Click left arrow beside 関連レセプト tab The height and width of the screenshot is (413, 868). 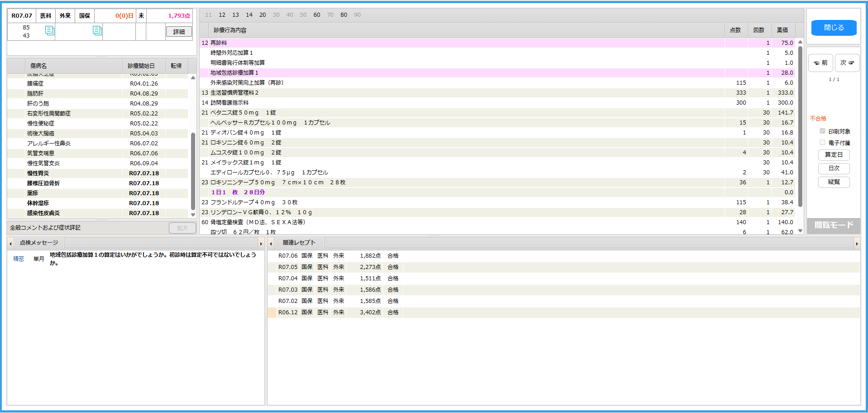(271, 244)
